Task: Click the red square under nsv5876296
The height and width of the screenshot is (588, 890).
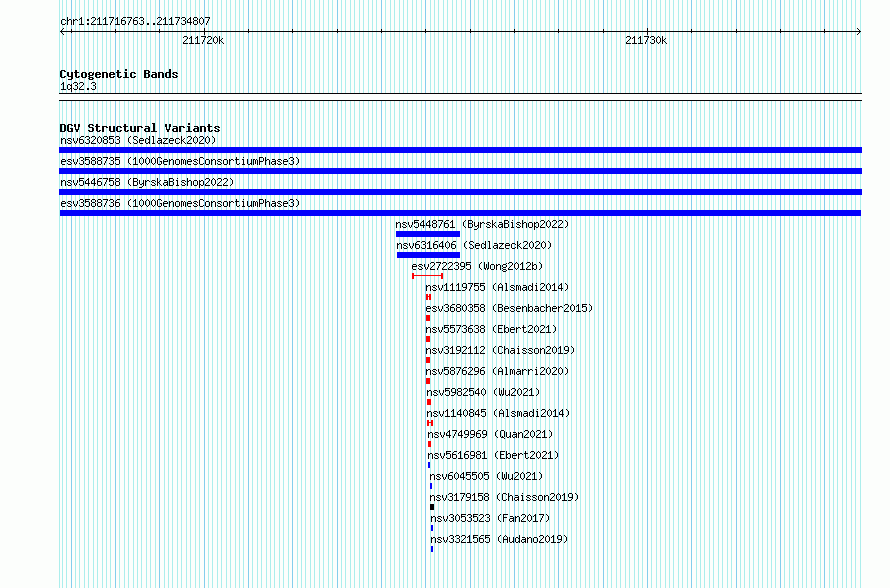Action: pos(428,381)
